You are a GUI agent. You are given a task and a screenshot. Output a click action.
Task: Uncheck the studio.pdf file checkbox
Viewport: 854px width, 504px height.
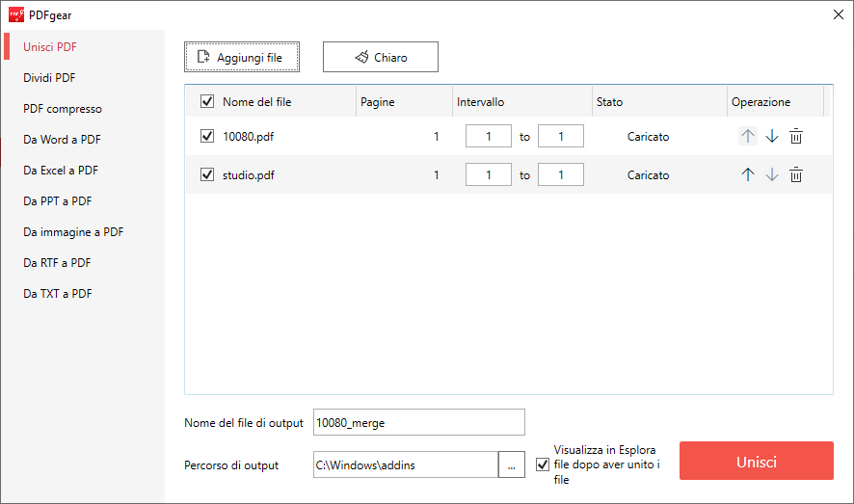tap(207, 175)
